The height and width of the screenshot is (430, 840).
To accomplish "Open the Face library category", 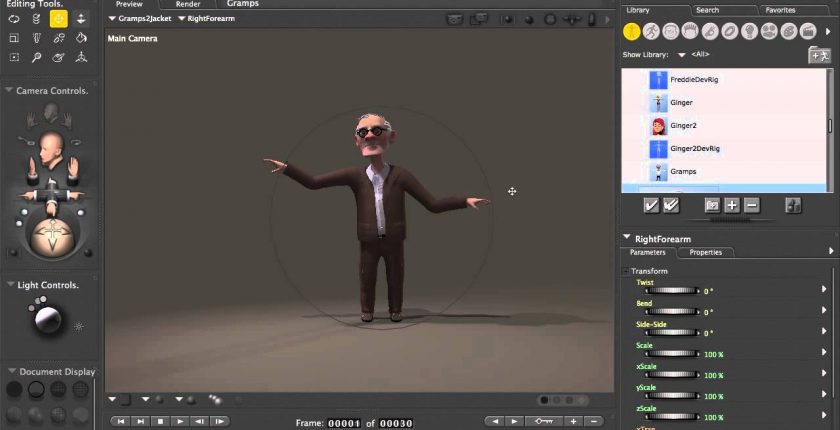I will tap(671, 32).
